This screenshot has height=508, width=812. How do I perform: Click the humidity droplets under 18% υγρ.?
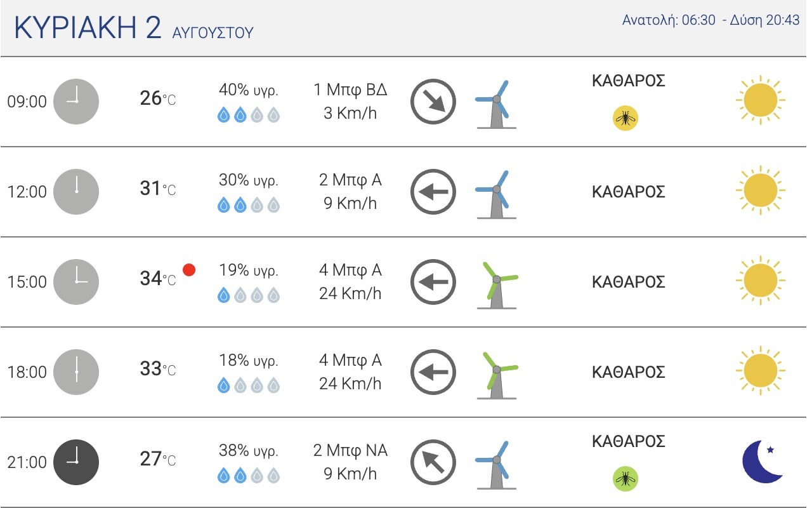[x=249, y=385]
